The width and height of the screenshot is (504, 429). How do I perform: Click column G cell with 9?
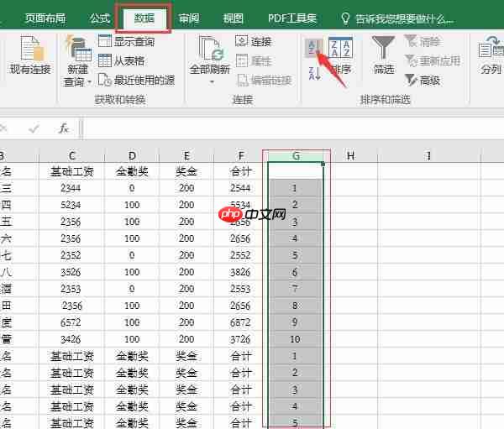click(296, 322)
